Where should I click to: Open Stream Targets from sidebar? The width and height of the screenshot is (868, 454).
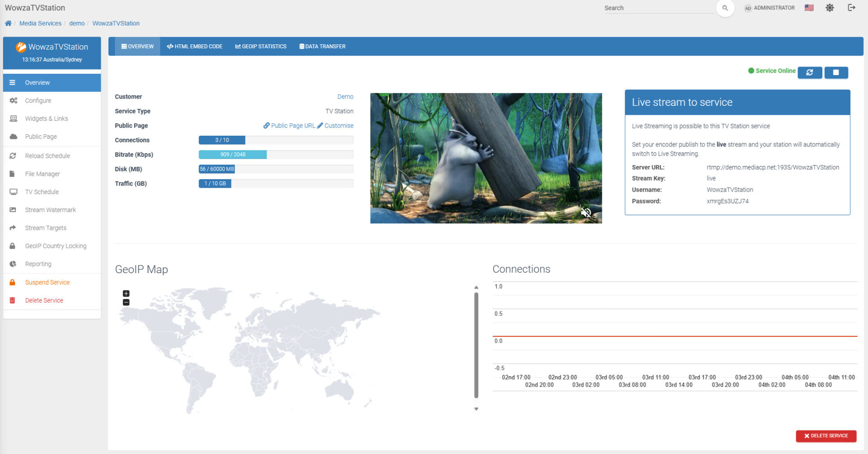click(52, 228)
